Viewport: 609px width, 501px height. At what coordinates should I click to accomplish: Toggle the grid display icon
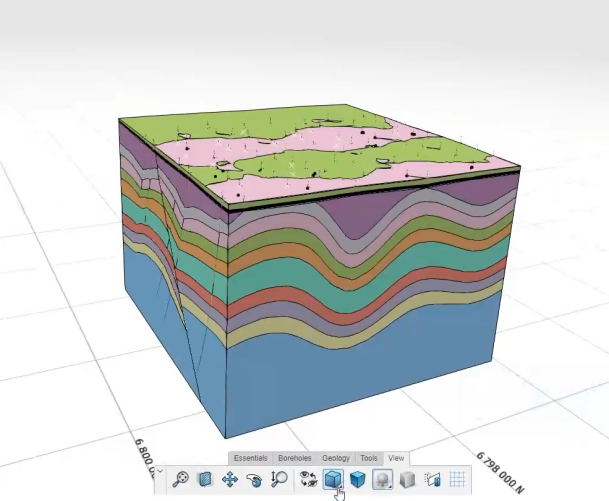point(457,480)
